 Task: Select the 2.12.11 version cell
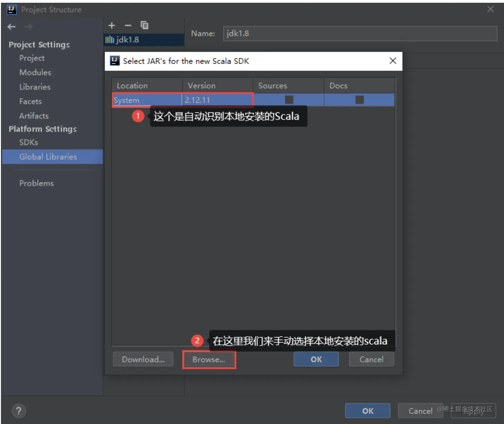pyautogui.click(x=218, y=100)
